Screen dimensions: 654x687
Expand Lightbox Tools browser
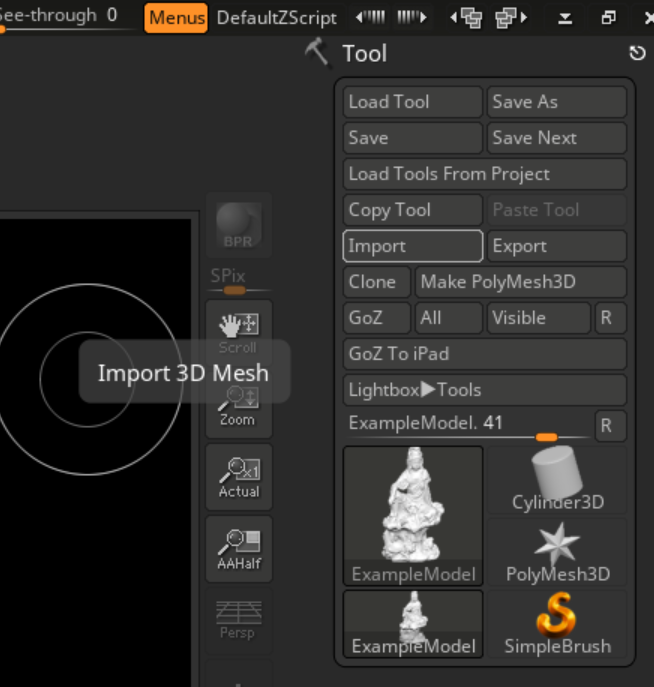click(484, 390)
